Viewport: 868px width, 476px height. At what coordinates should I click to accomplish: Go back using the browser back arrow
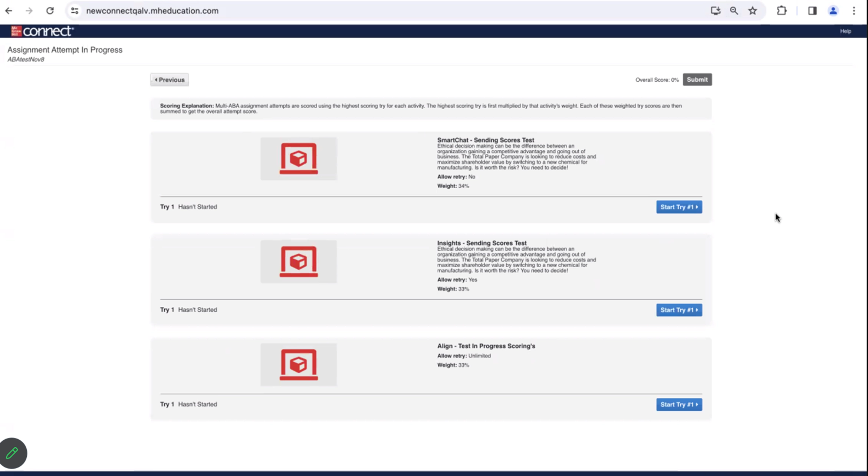[x=9, y=11]
